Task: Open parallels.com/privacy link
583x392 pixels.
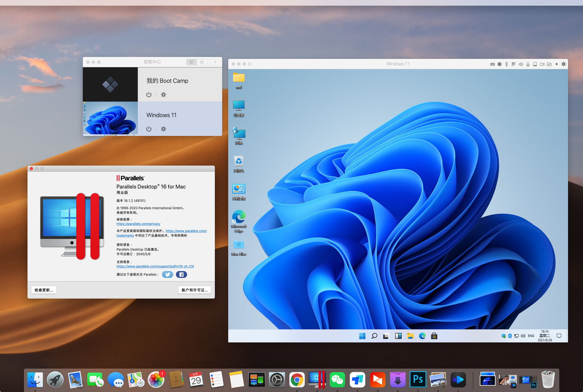Action: point(138,224)
